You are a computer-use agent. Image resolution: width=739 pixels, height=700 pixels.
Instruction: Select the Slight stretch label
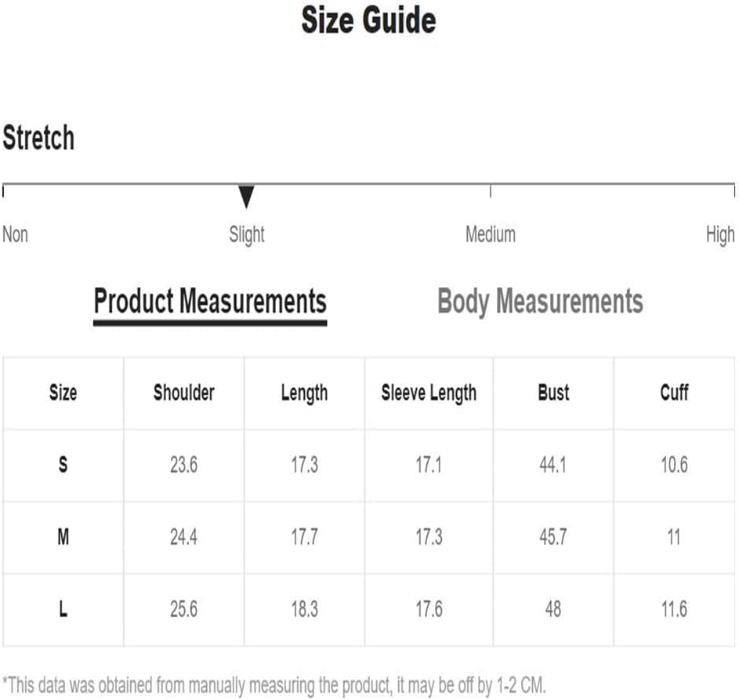[247, 234]
